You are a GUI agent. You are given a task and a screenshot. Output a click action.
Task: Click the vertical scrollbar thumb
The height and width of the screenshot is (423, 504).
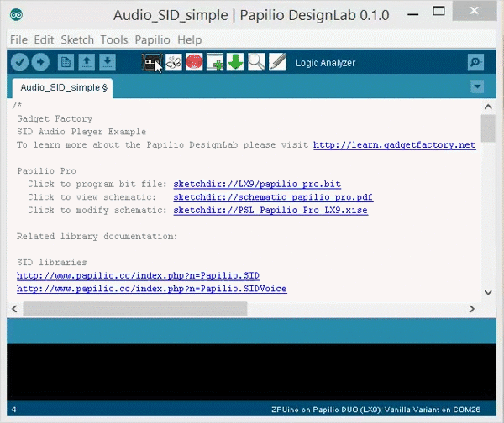pos(488,128)
